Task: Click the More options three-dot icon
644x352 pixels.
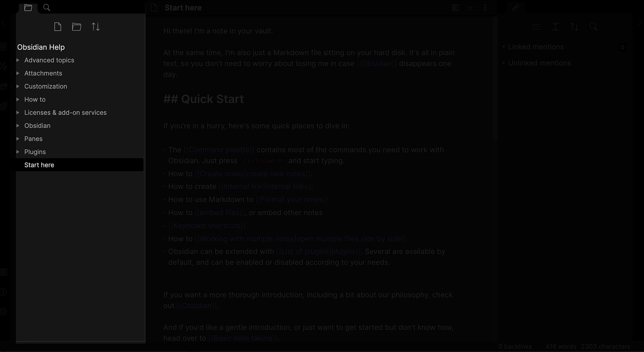Action: (485, 8)
